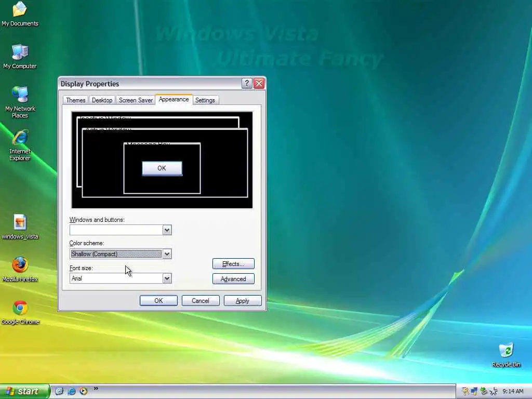Expand the quick launch overflow chevron
Screen dimensions: 532x399
coord(96,389)
